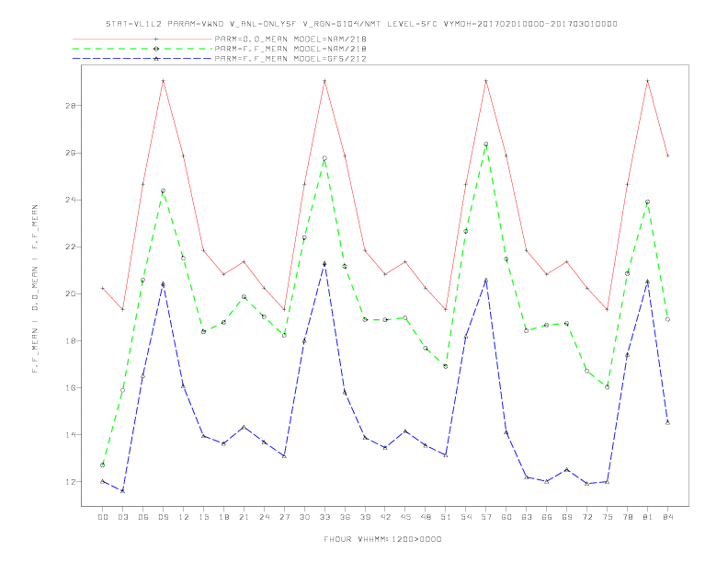Click x-axis tick label 21
728x563 pixels.
coord(244,517)
